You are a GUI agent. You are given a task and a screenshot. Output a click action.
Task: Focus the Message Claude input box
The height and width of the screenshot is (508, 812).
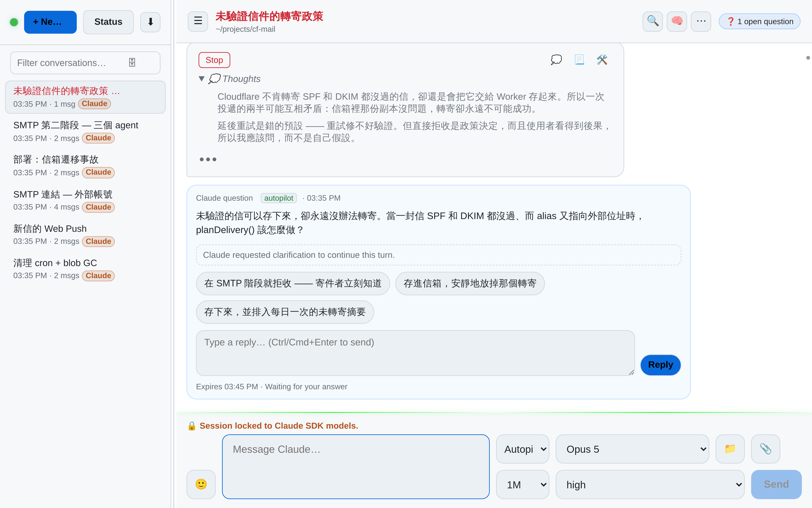point(356,467)
